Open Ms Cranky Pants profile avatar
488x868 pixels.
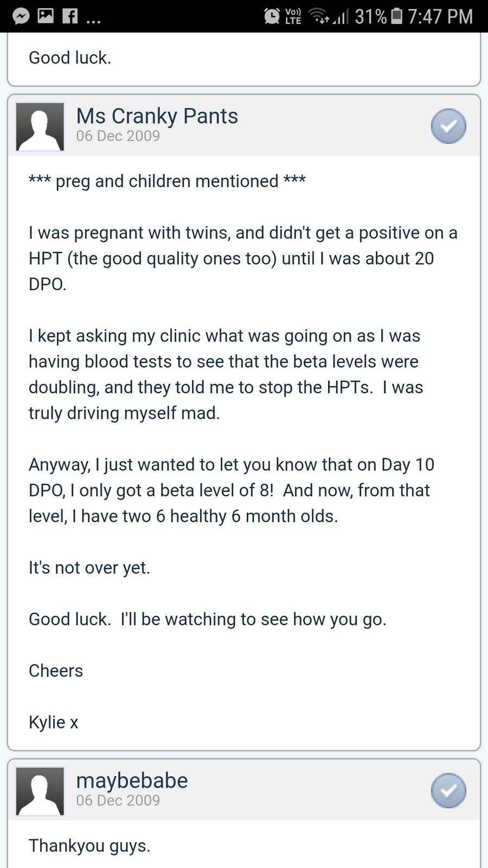pos(40,126)
